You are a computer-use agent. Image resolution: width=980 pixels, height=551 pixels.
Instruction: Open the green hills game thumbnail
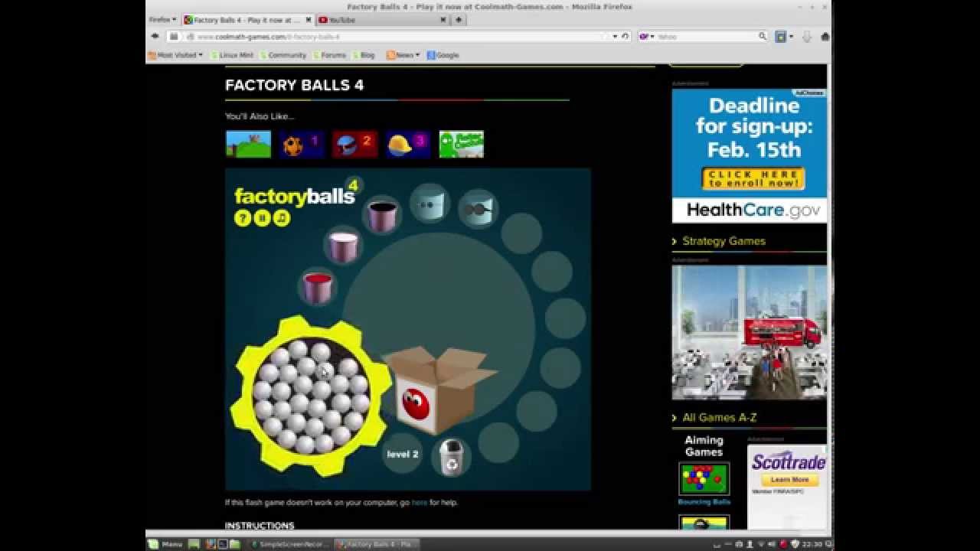point(248,144)
